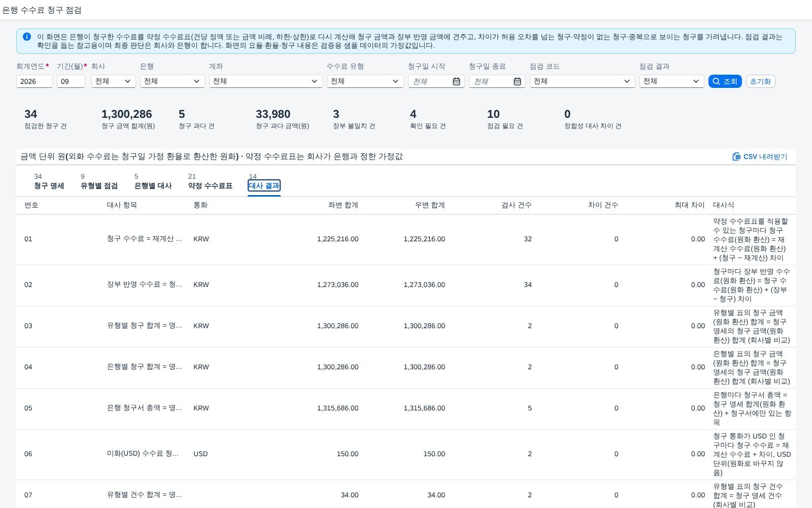
Task: Click the 초기화 reset button
Action: pos(760,81)
